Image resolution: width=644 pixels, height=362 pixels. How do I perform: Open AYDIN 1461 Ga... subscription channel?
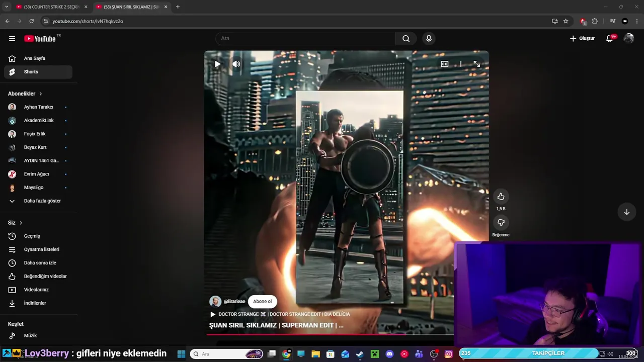(38, 161)
